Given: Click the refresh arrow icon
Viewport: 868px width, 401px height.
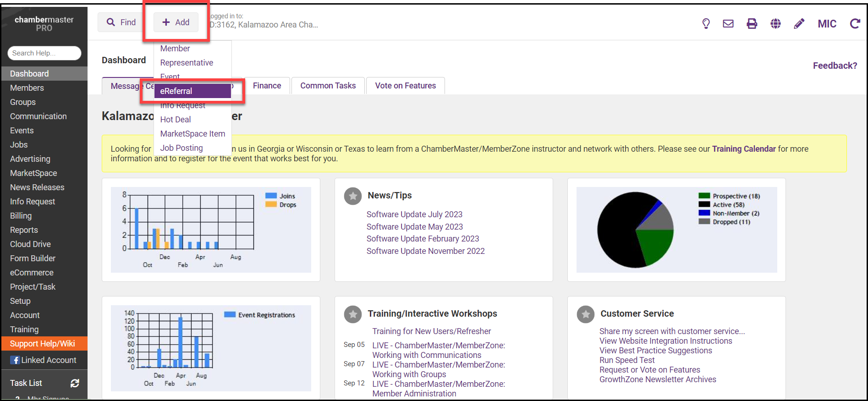Looking at the screenshot, I should coord(855,24).
